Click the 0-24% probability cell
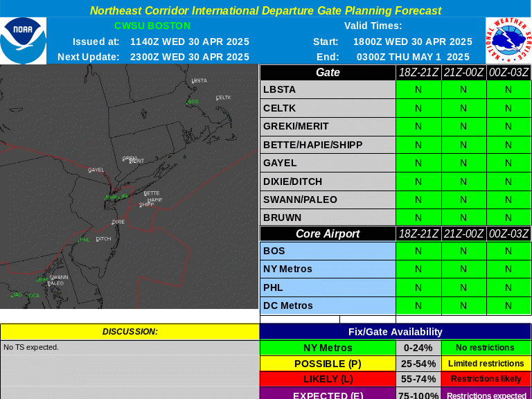Screen dimensions: 532x399 [418, 348]
